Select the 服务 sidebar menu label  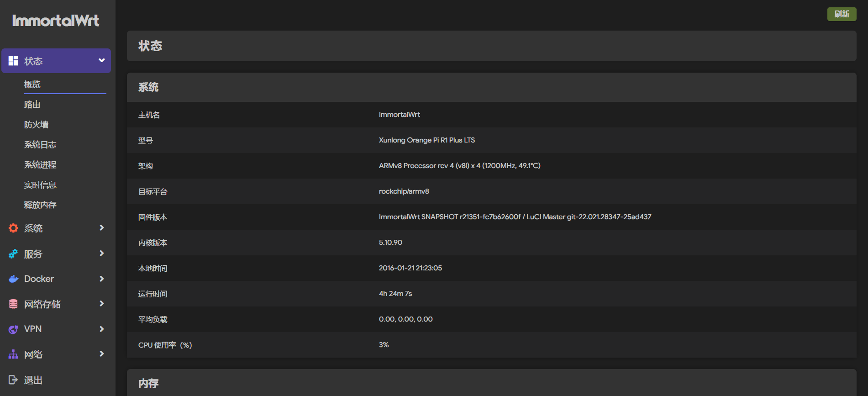click(x=33, y=254)
